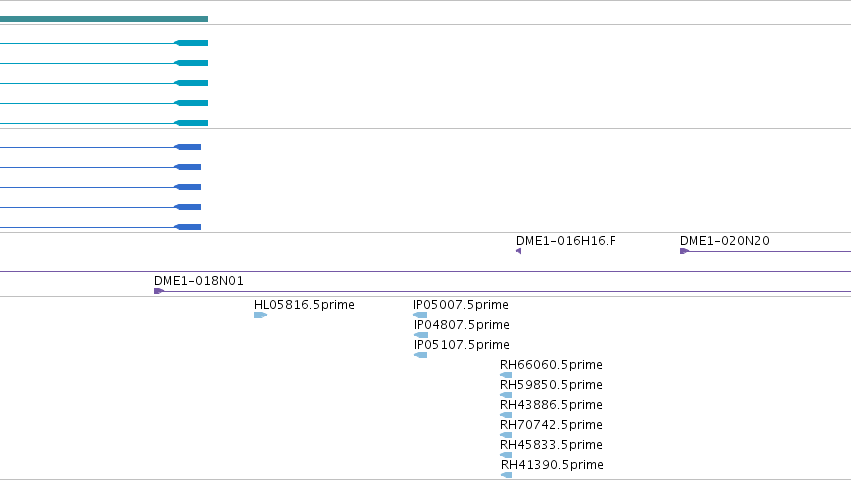This screenshot has height=480, width=851.
Task: Click the DME1-016H16.F purple arrowhead
Action: 518,251
